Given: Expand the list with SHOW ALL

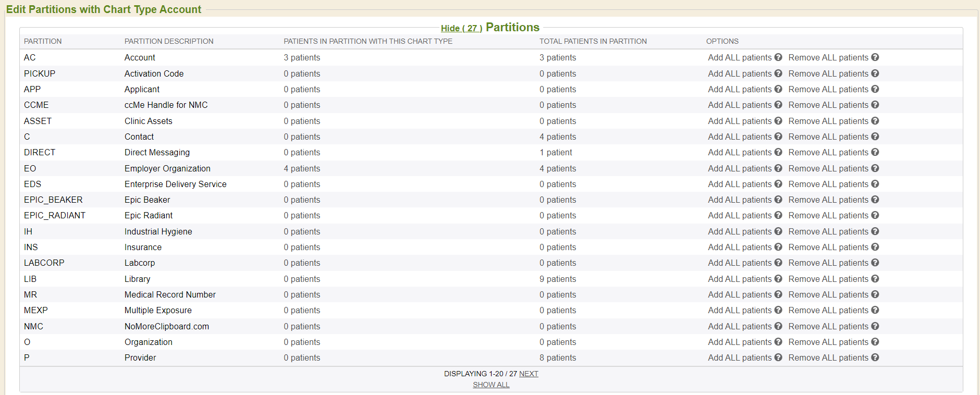Looking at the screenshot, I should 491,385.
